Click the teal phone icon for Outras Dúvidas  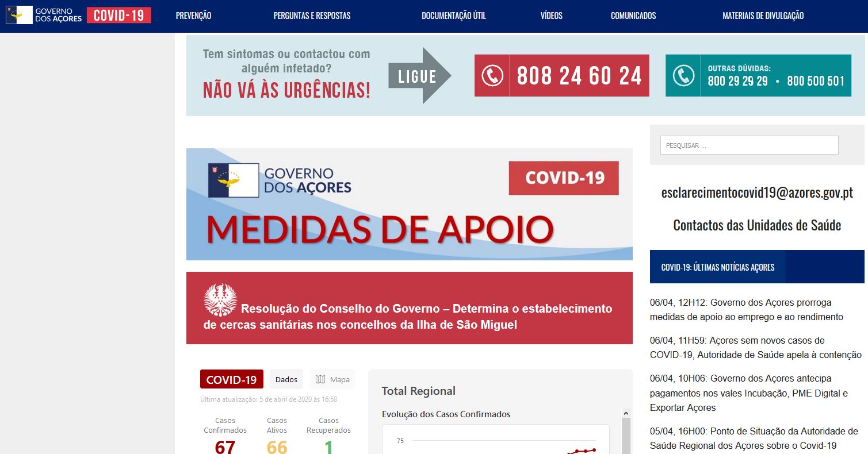click(683, 75)
